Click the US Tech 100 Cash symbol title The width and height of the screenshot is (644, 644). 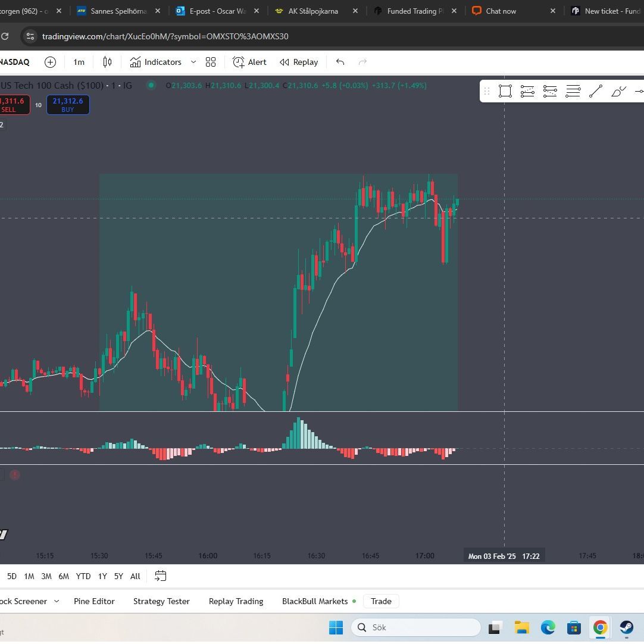click(x=52, y=86)
